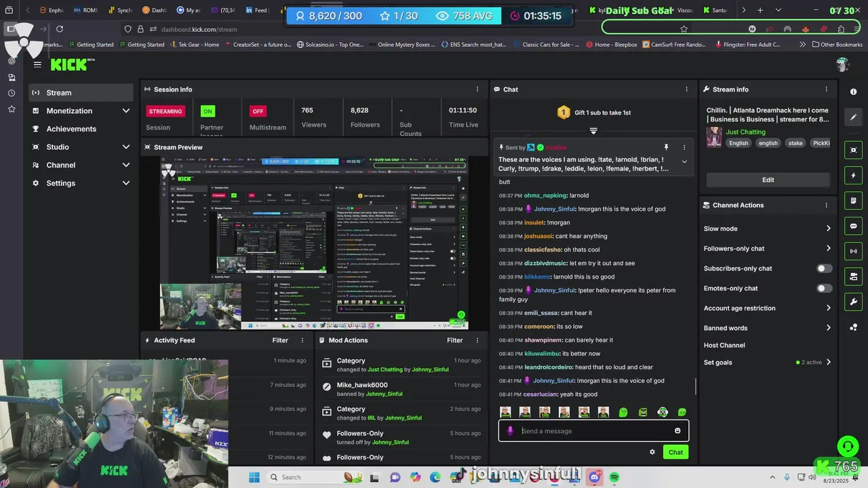
Task: Open the info icon in right sidebar
Action: click(x=853, y=91)
